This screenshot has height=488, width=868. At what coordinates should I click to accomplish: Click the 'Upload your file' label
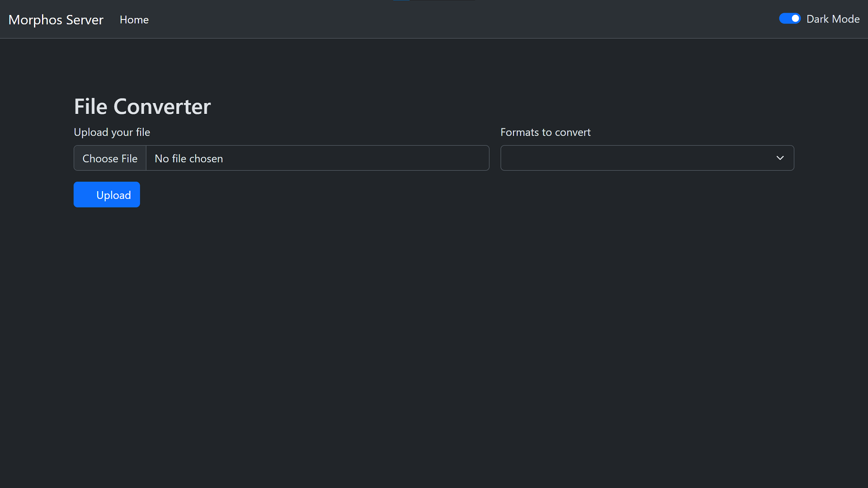click(x=112, y=132)
